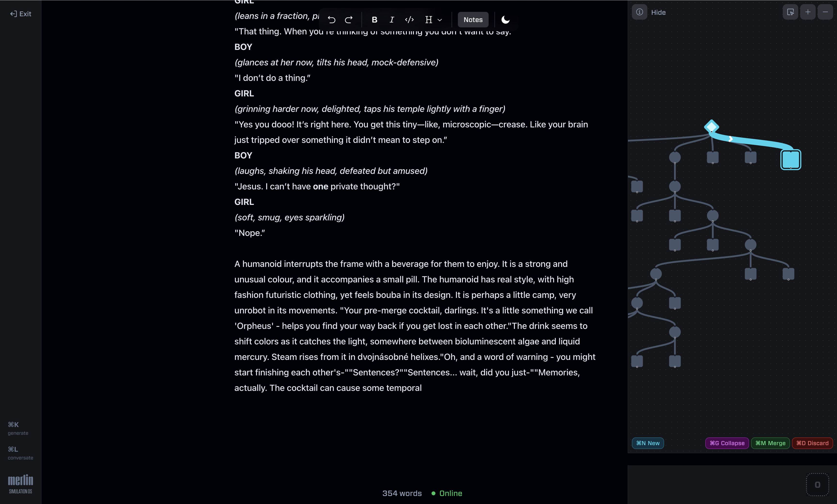
Task: Click the stage direction "(soft, smug, eyes sparkling)"
Action: (x=289, y=217)
